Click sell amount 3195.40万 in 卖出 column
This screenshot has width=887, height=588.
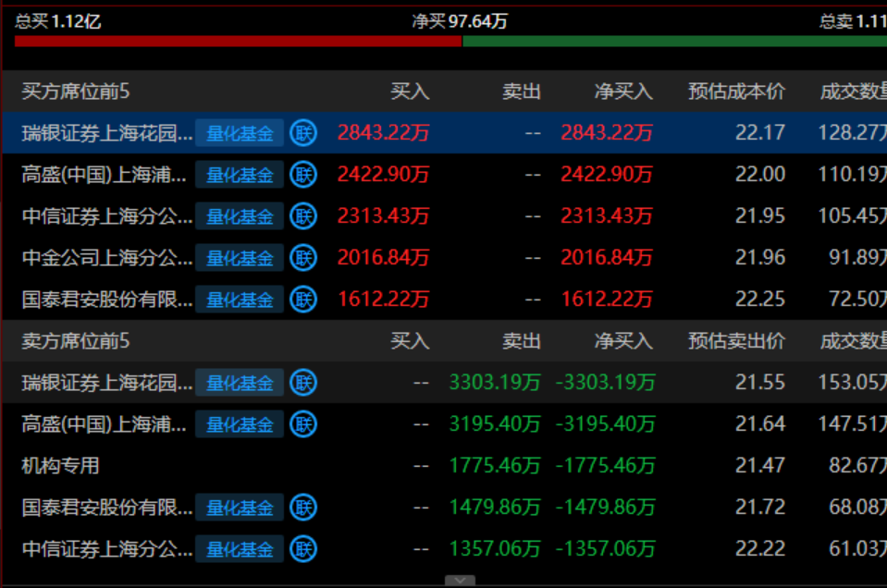coord(495,424)
